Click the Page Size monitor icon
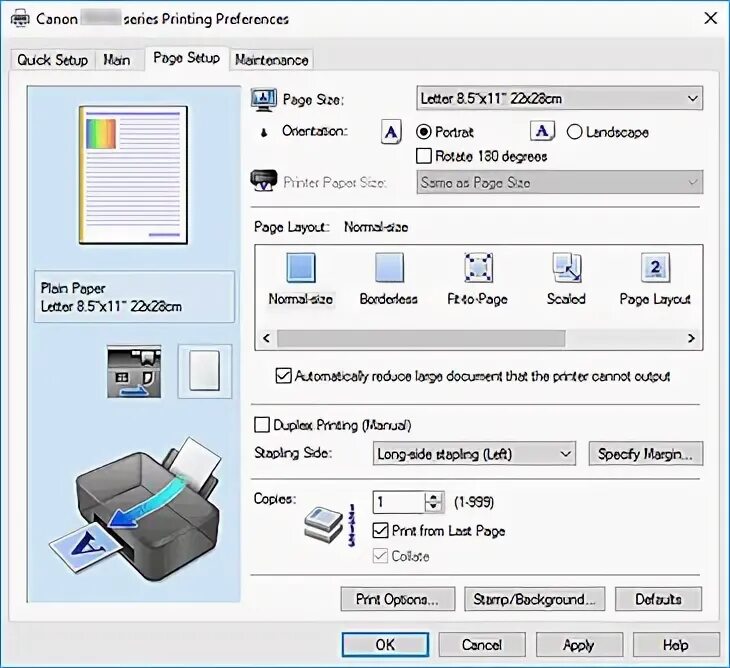This screenshot has height=668, width=730. (264, 100)
